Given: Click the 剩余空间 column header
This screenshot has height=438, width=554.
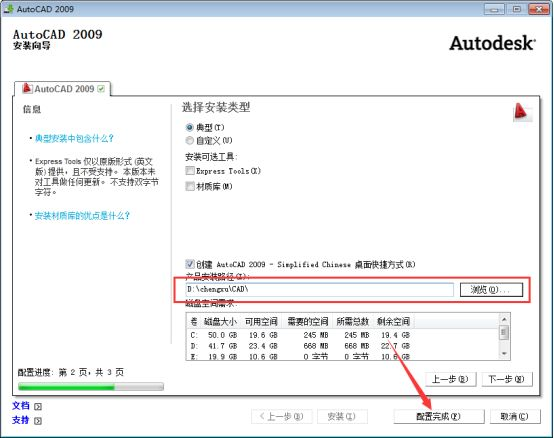Looking at the screenshot, I should [393, 321].
